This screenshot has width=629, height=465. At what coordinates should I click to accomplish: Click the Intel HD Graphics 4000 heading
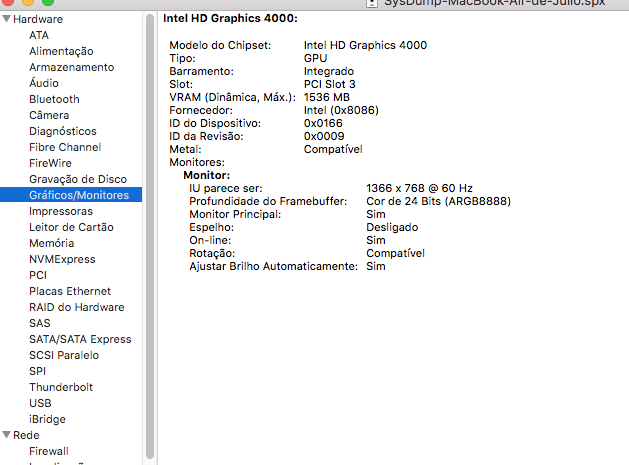click(229, 19)
